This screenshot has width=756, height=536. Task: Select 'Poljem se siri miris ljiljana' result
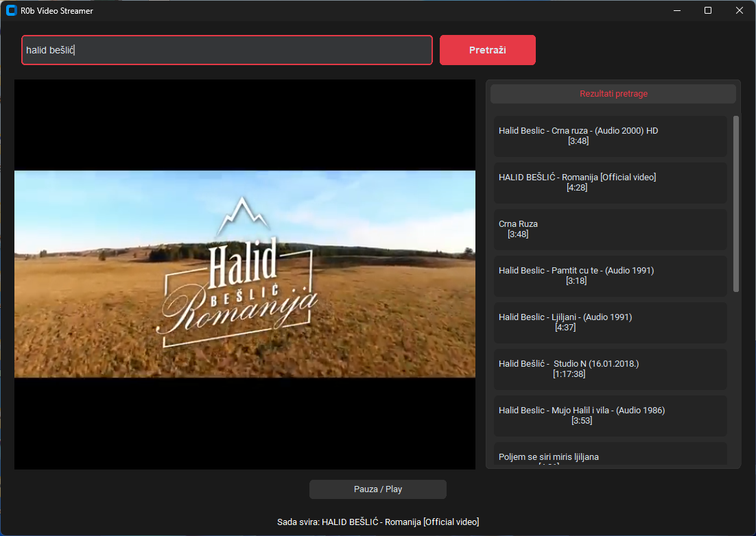[x=611, y=454]
